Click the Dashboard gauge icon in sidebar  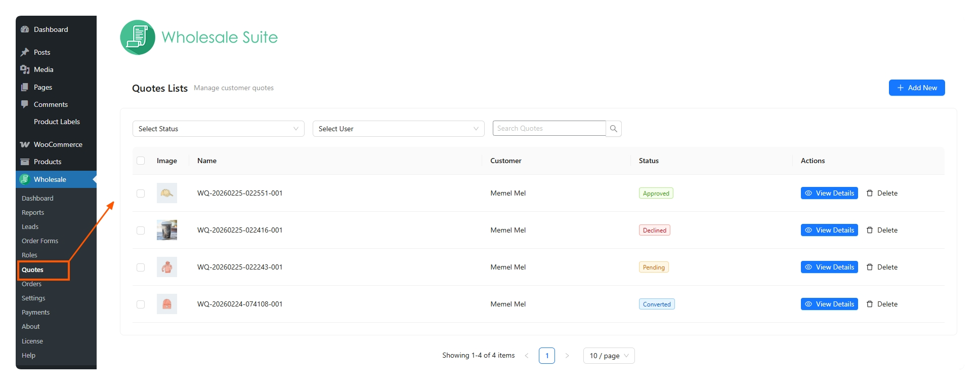click(x=25, y=29)
